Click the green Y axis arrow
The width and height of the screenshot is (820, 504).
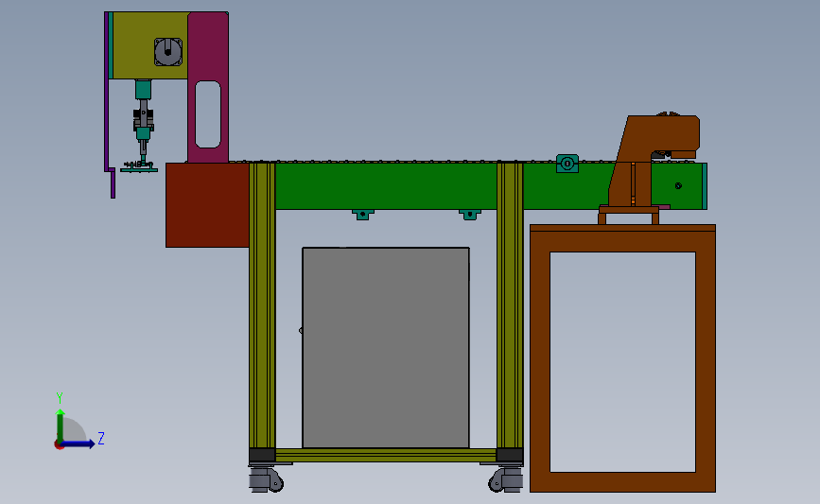(x=61, y=425)
